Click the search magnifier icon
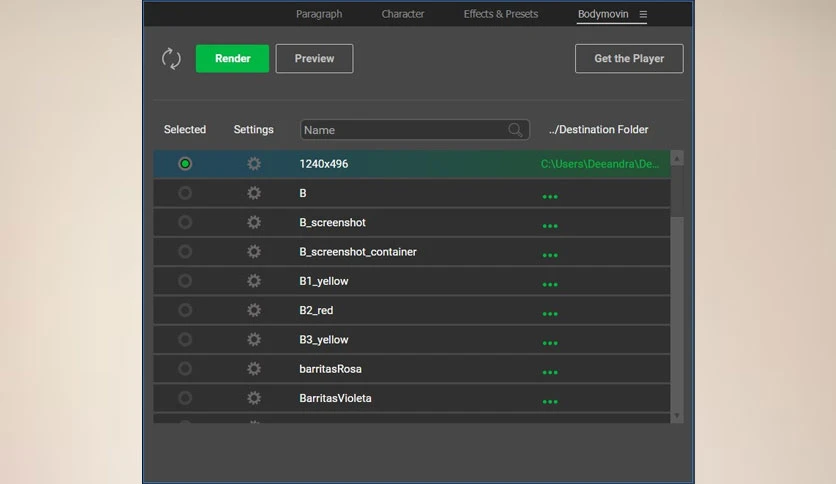Screen dimensions: 836x484 (x=515, y=130)
